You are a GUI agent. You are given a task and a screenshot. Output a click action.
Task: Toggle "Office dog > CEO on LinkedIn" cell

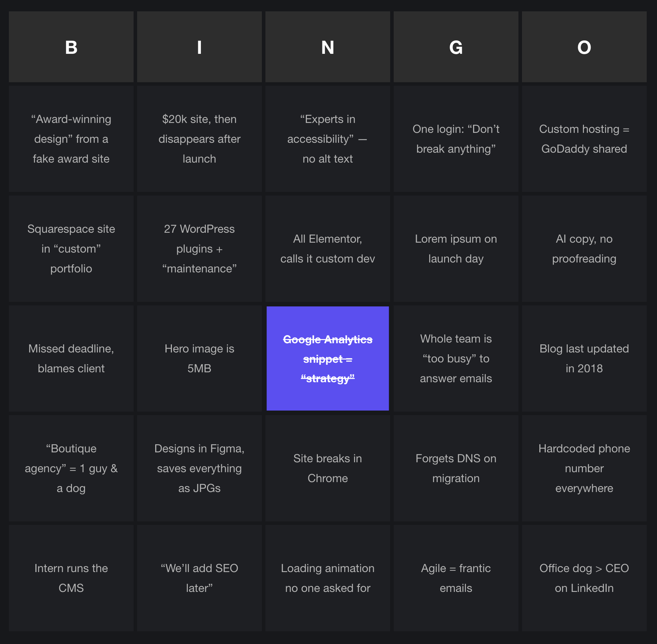click(x=584, y=578)
